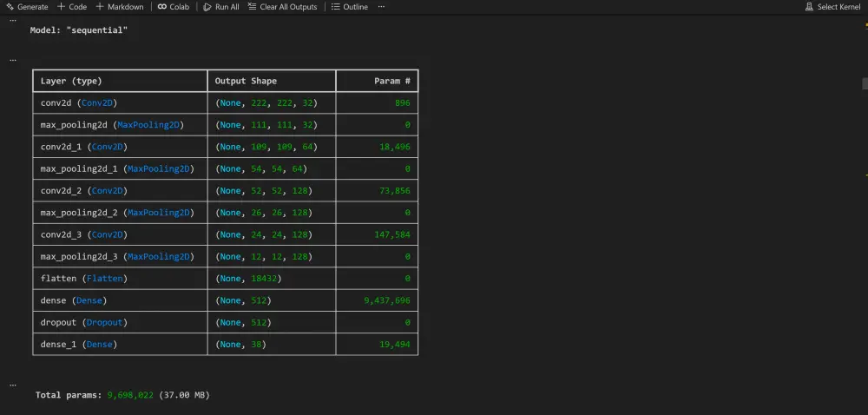This screenshot has height=415, width=868.
Task: Open output ellipsis menu above Model sequential line
Action: (13, 20)
